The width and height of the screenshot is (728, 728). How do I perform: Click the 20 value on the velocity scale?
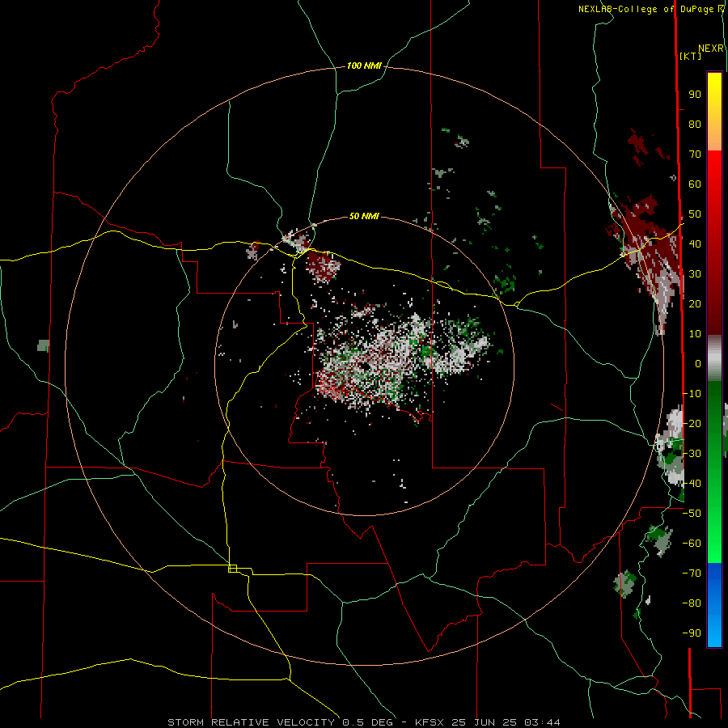[695, 304]
